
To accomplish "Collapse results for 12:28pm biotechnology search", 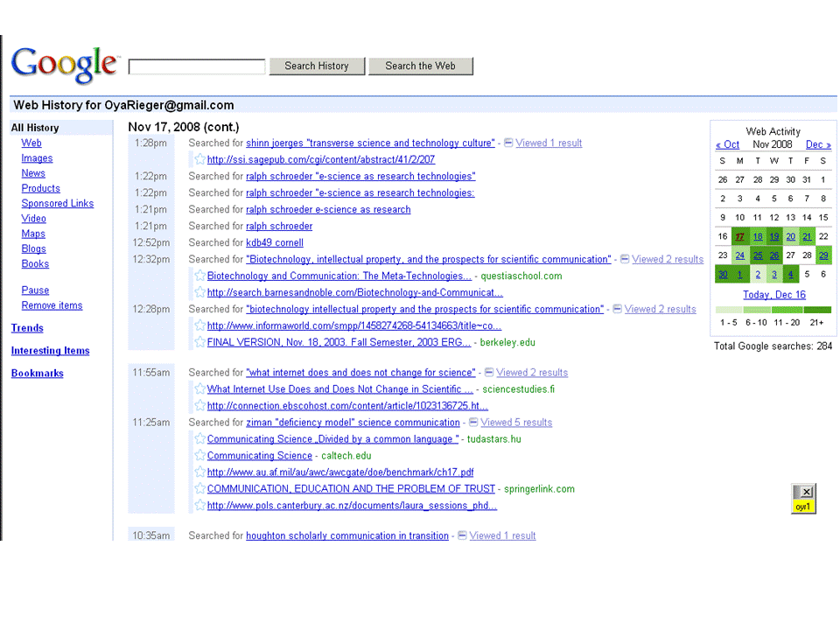I will point(617,309).
